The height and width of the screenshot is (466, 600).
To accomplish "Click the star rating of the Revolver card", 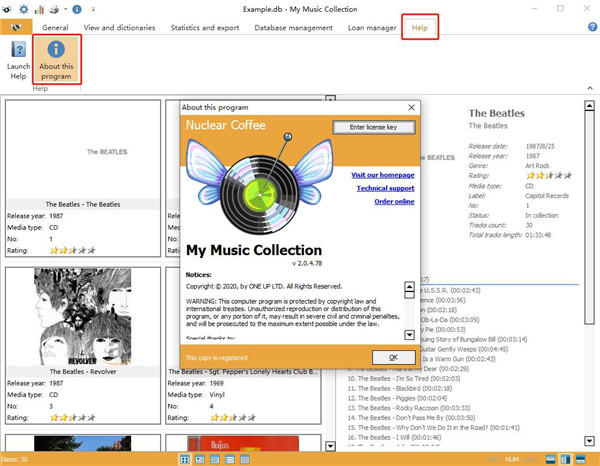I will [x=72, y=418].
